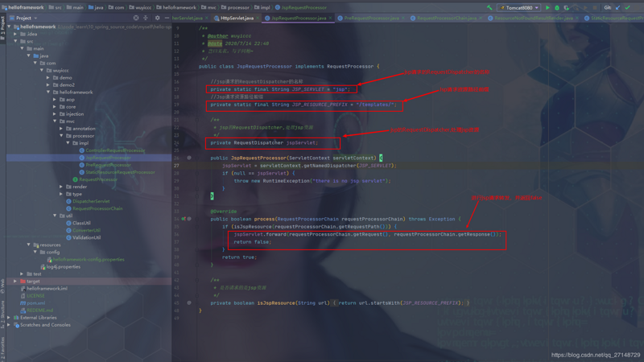
Task: Open the Favorites tool window side tab
Action: click(x=2, y=348)
